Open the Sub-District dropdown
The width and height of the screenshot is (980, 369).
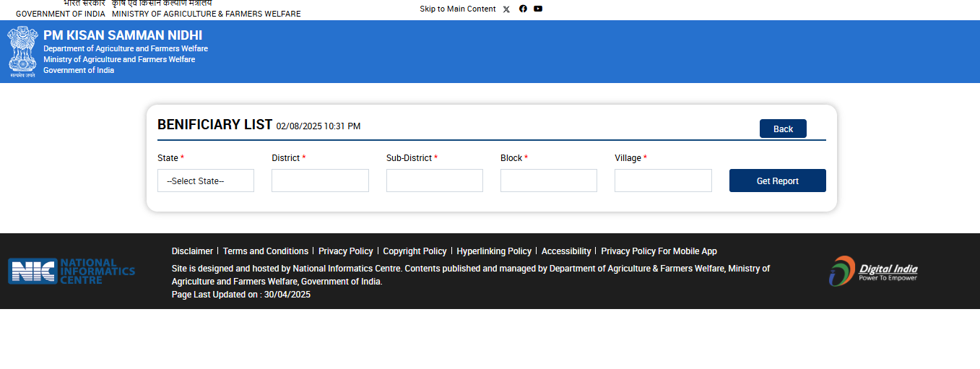pos(435,181)
